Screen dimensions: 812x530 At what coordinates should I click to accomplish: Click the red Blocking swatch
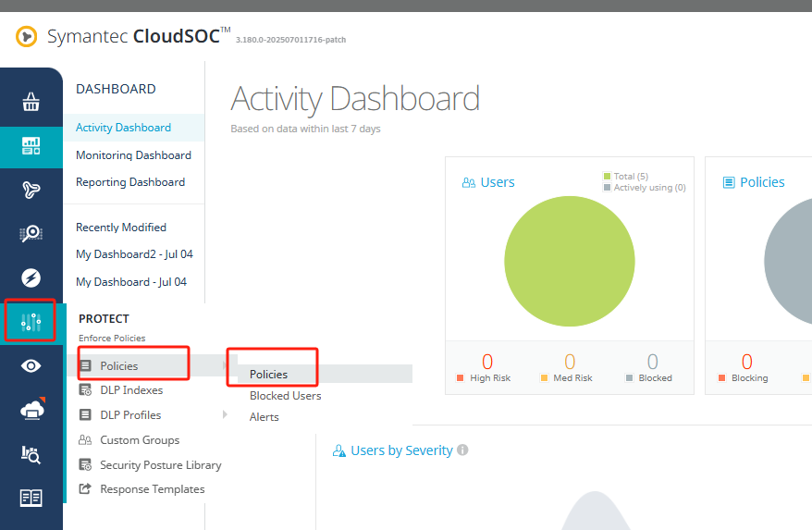(722, 377)
